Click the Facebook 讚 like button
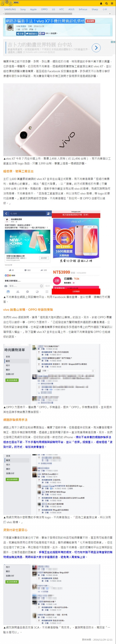 coord(42,33)
